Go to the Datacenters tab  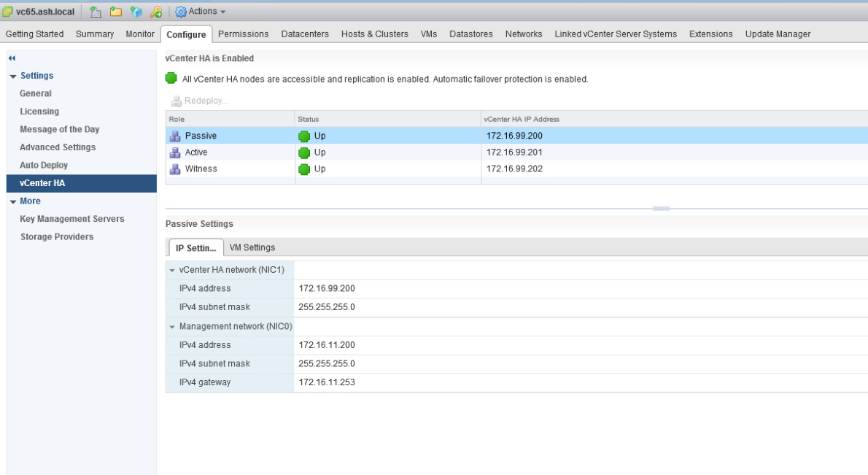tap(305, 34)
